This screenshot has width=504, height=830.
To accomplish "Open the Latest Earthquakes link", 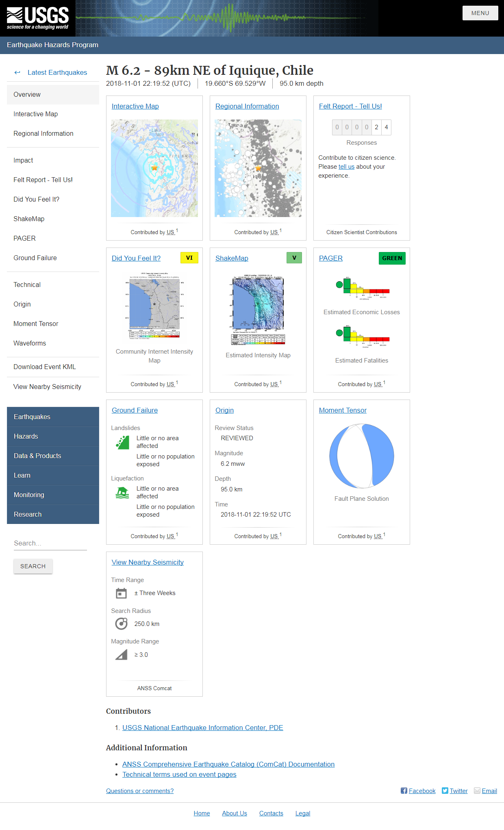I will pyautogui.click(x=57, y=72).
